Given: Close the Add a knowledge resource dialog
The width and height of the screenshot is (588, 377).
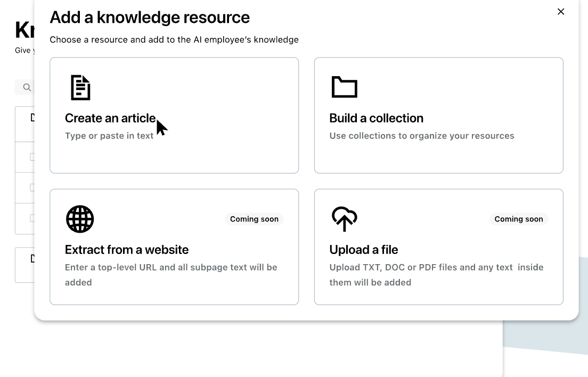Looking at the screenshot, I should click(560, 12).
